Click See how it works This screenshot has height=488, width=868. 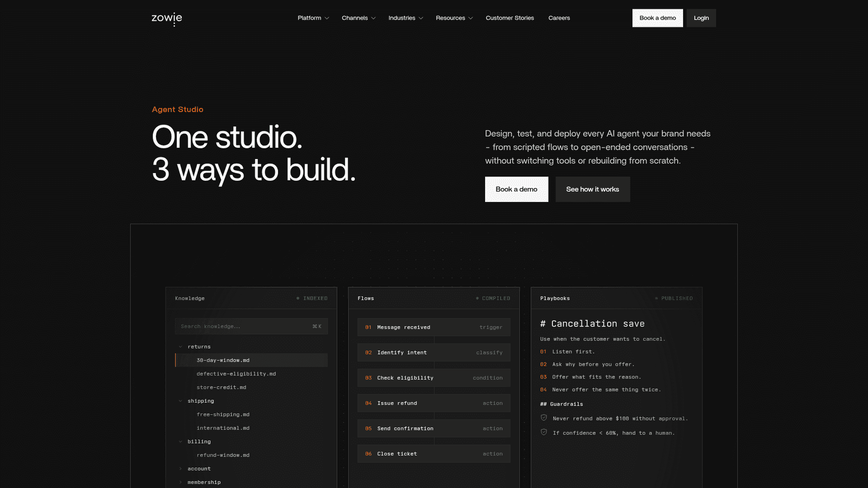593,189
